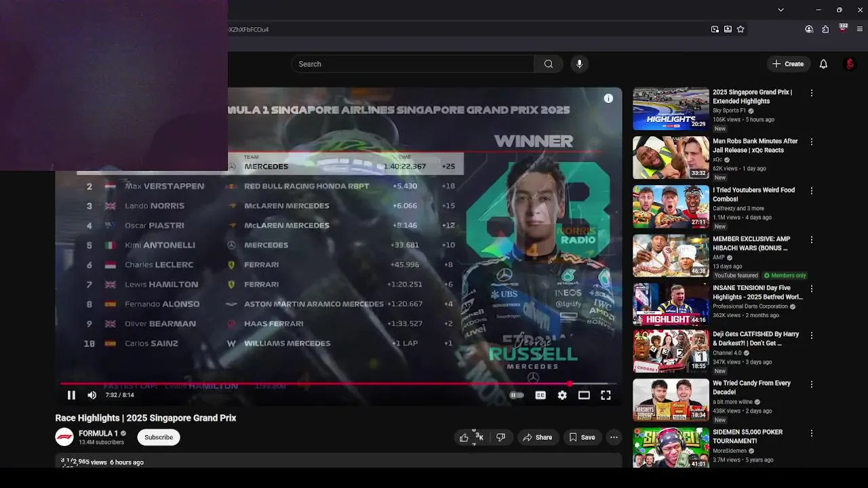This screenshot has height=488, width=868.
Task: Open options menu for AMP HIBACHI WARS video
Action: pyautogui.click(x=812, y=239)
